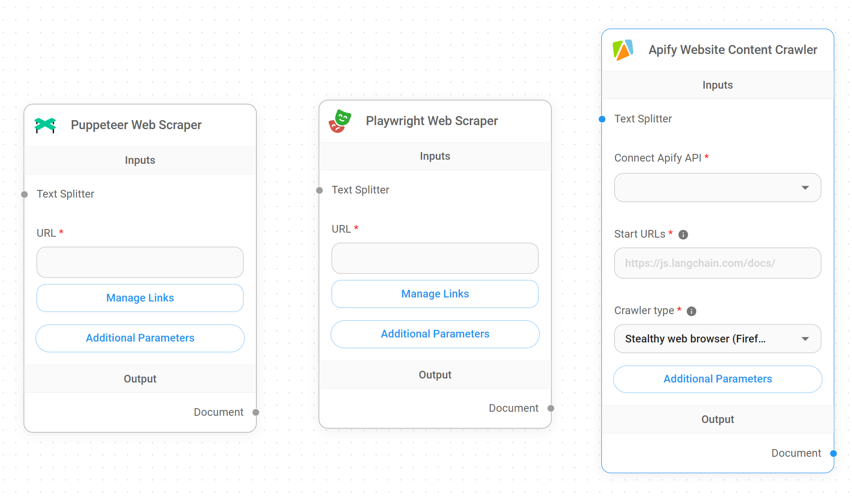This screenshot has width=852, height=504.
Task: Click Apify's Document output anchor dot
Action: pyautogui.click(x=833, y=453)
